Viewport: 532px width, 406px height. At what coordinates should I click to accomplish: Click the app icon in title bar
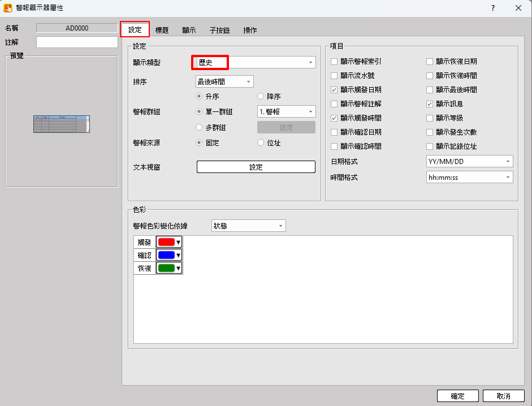(x=8, y=8)
